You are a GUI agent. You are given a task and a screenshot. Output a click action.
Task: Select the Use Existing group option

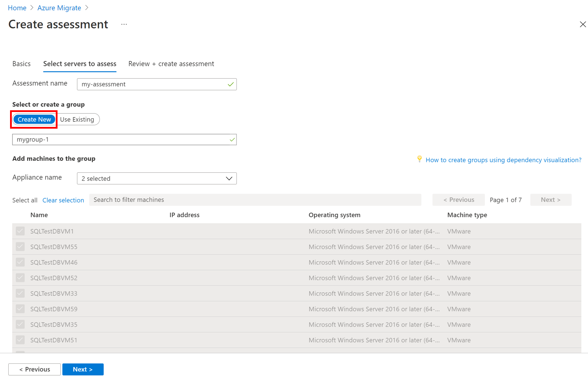pos(77,119)
